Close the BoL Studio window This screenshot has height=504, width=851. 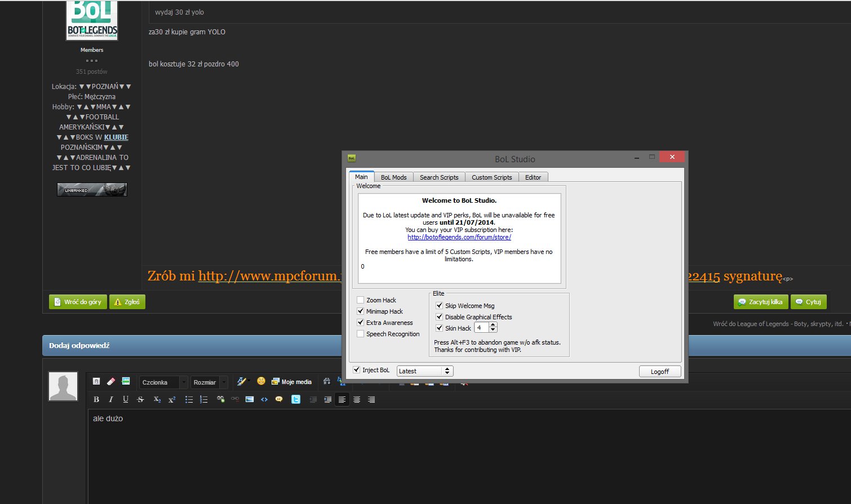(x=672, y=157)
